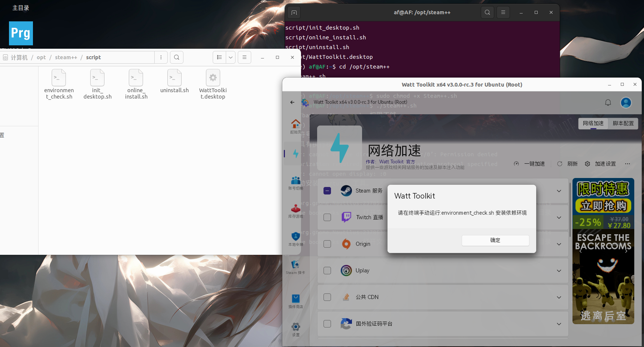
Task: Open search in the terminal window
Action: (x=487, y=12)
